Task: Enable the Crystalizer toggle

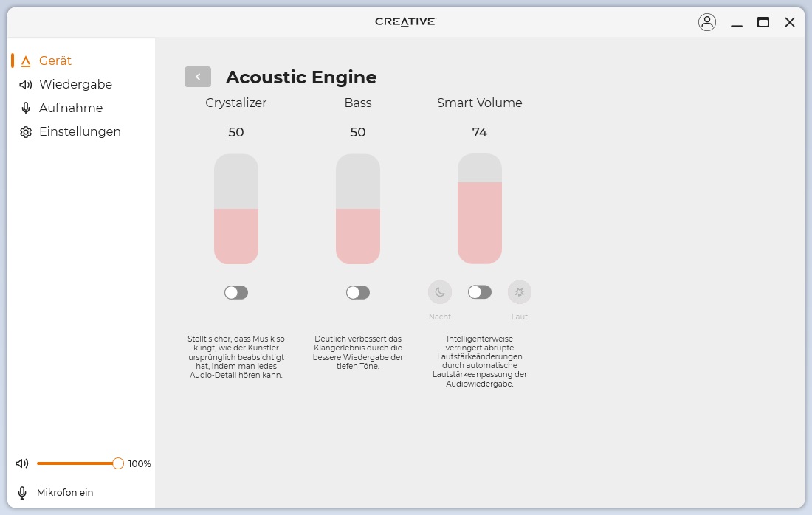Action: (x=236, y=293)
